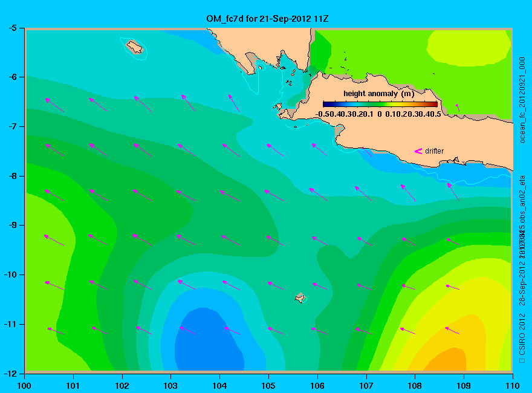Select the small island outlined near the top left
This screenshot has width=532, height=393.
(x=134, y=47)
